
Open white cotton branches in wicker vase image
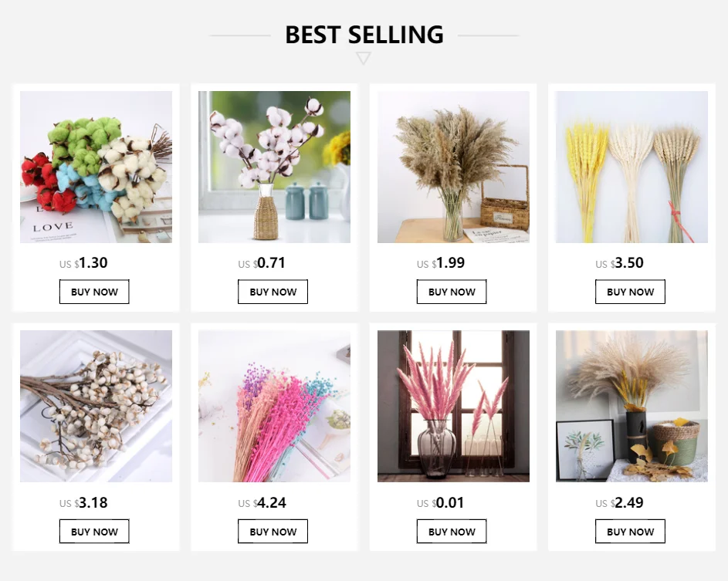click(x=274, y=167)
